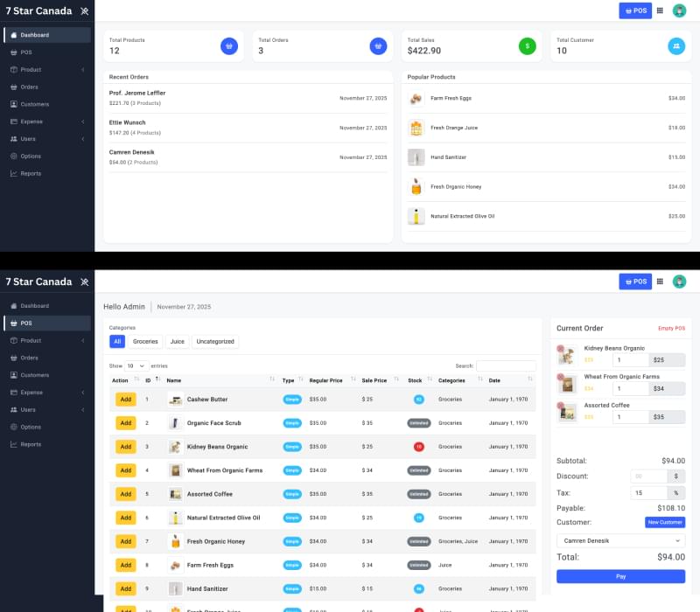Open the Show entries count dropdown
The image size is (700, 612).
[x=136, y=365]
